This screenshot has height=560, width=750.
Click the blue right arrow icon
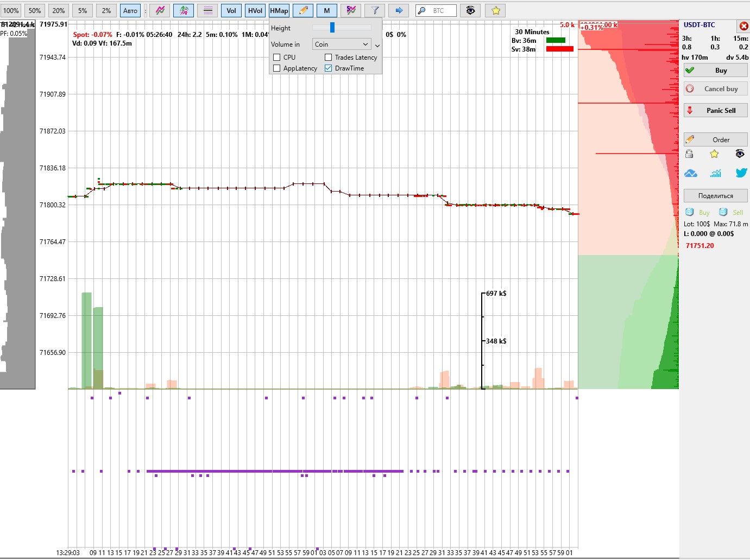click(x=399, y=10)
